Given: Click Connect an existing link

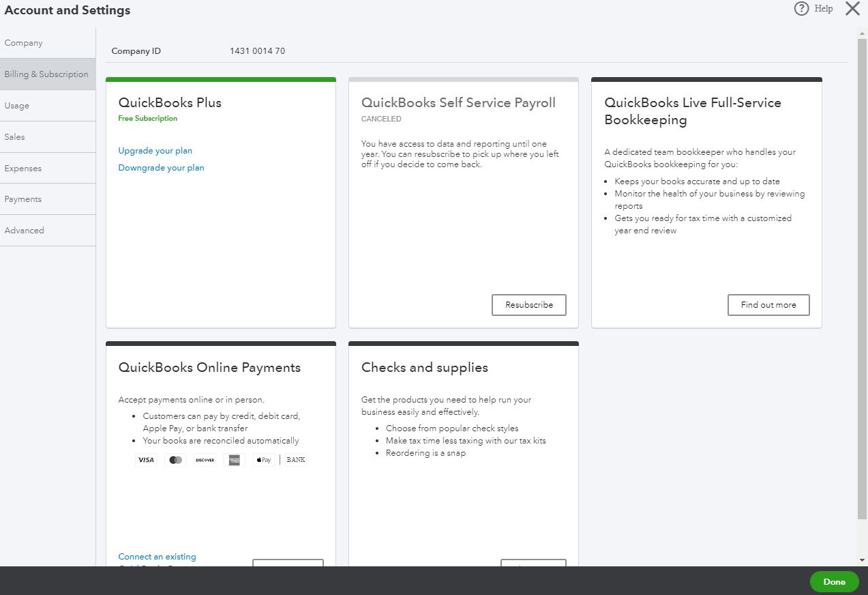Looking at the screenshot, I should click(157, 557).
